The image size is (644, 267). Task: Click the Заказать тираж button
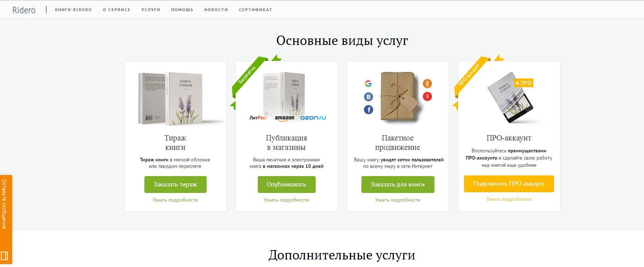[x=175, y=184]
